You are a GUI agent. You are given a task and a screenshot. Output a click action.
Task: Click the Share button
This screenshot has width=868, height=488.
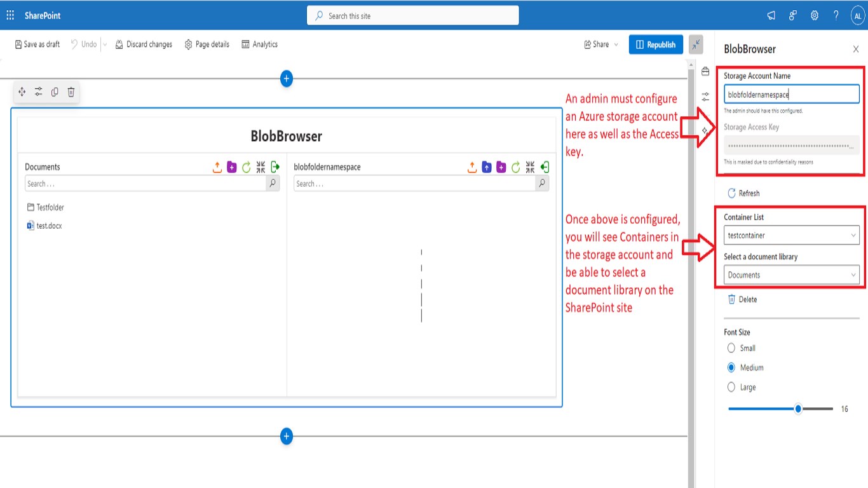pos(596,44)
